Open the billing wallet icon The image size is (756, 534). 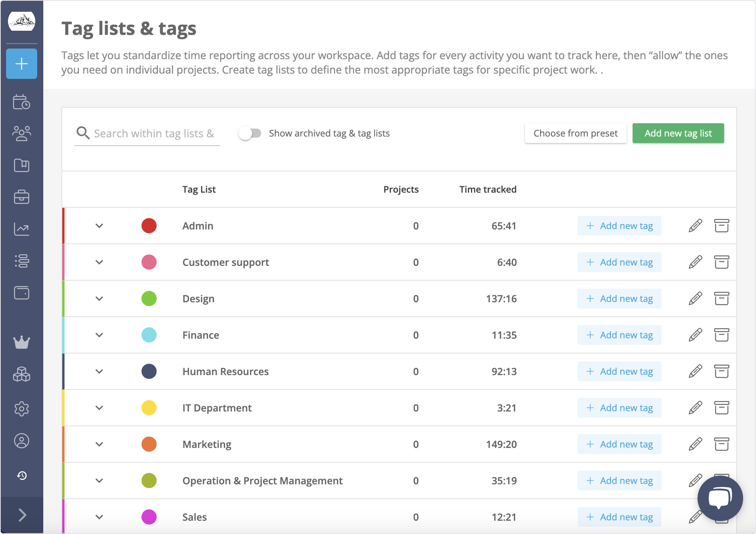22,293
